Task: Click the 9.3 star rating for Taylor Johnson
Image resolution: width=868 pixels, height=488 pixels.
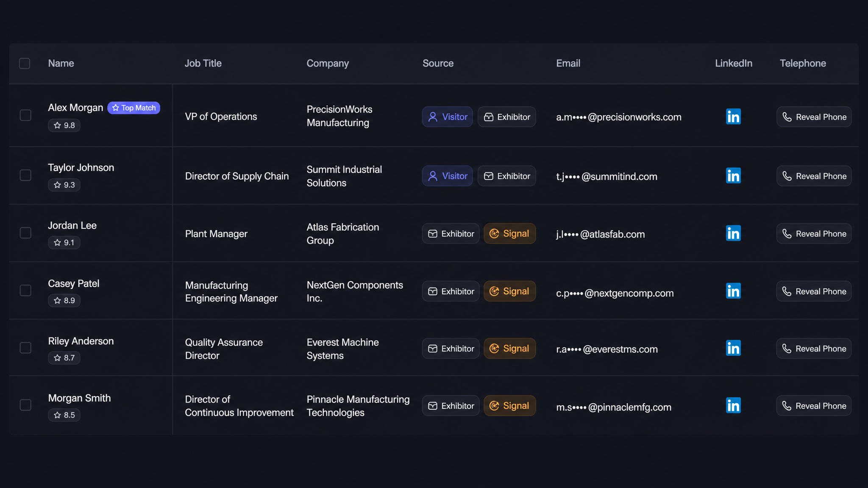Action: pyautogui.click(x=64, y=185)
